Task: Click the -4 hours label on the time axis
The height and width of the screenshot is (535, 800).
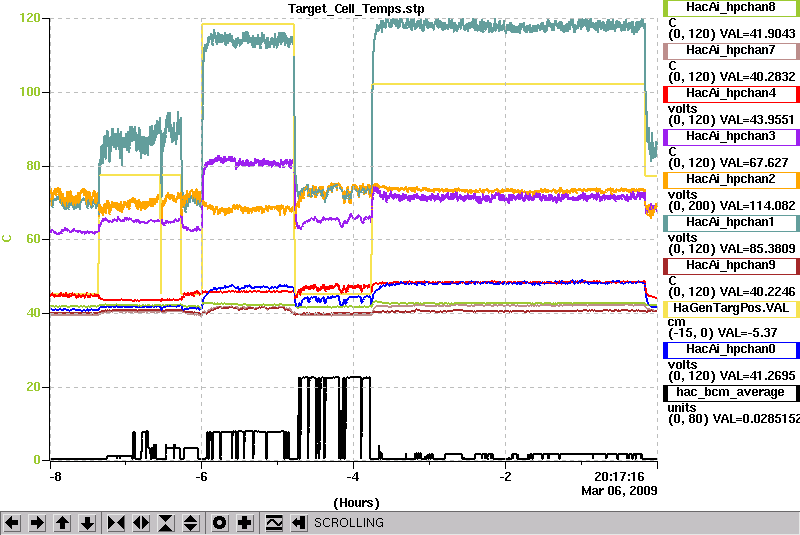Action: point(353,477)
